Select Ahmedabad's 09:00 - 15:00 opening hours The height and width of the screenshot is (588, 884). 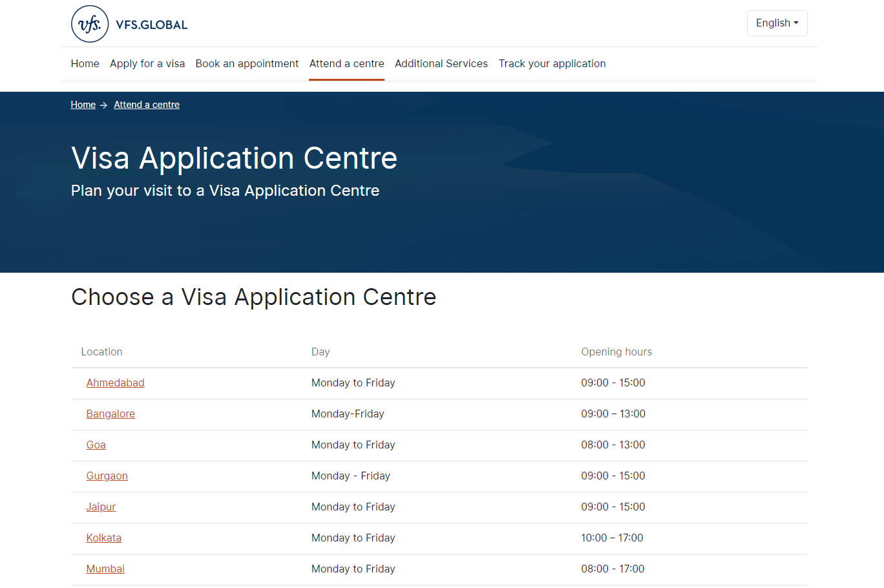613,383
